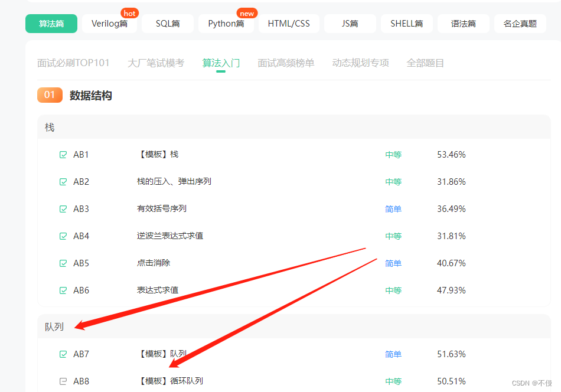Click the 47.93% pass rate
The height and width of the screenshot is (392, 561).
[x=451, y=290]
